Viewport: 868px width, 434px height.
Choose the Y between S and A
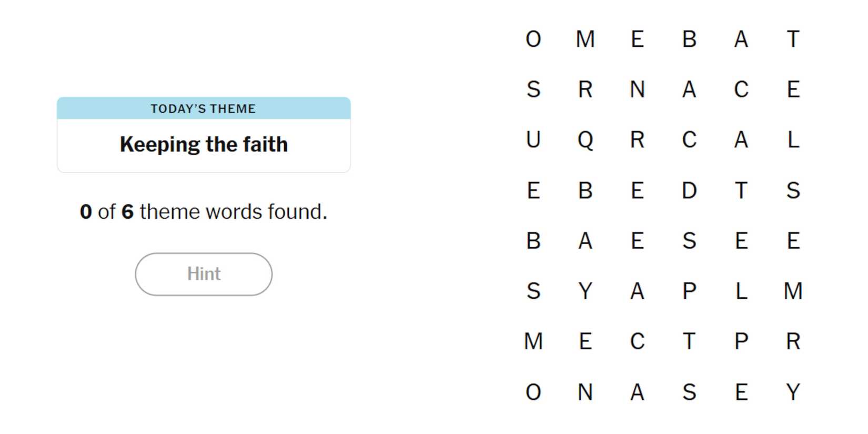point(585,291)
